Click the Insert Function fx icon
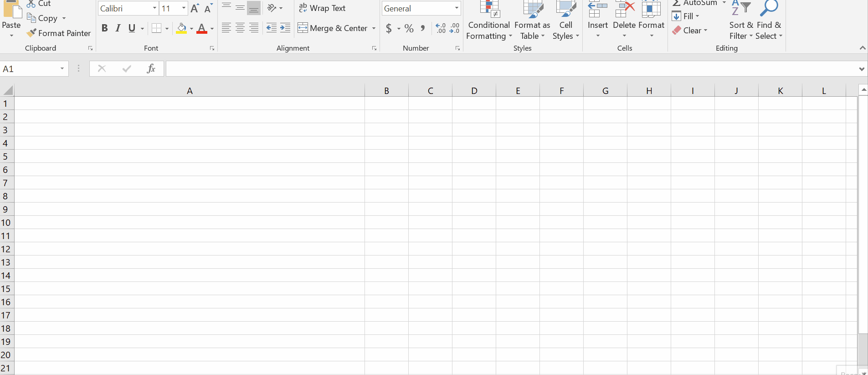 coord(151,68)
